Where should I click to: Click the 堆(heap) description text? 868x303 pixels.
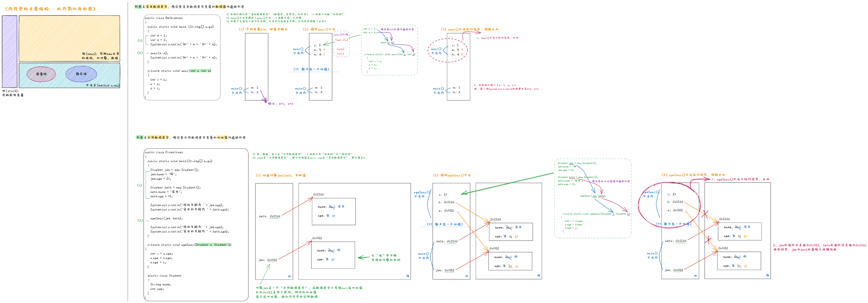point(100,56)
